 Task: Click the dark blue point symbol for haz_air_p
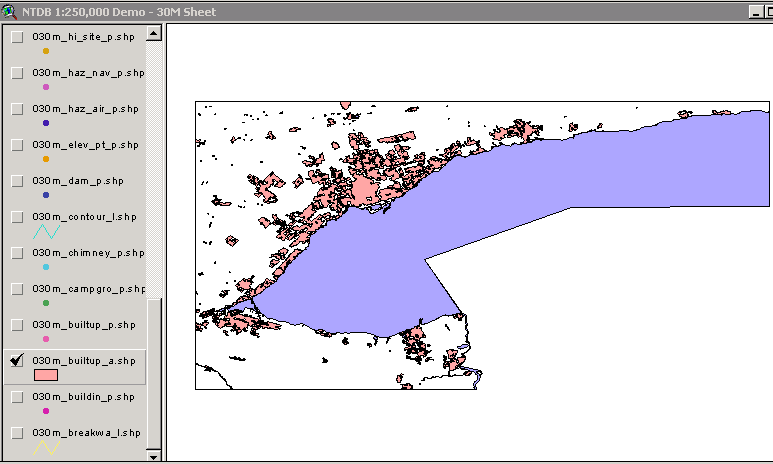click(x=46, y=123)
